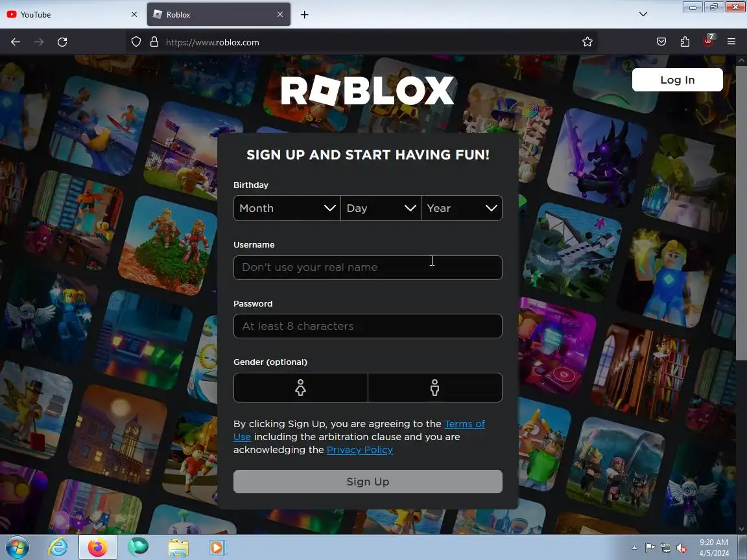Show hidden system tray icons
Screen dimensions: 747x560
[634, 548]
